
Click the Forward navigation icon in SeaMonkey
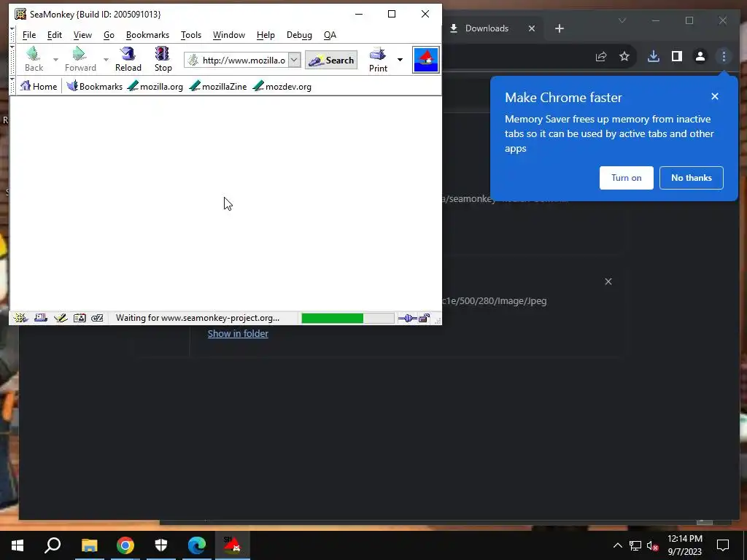80,59
